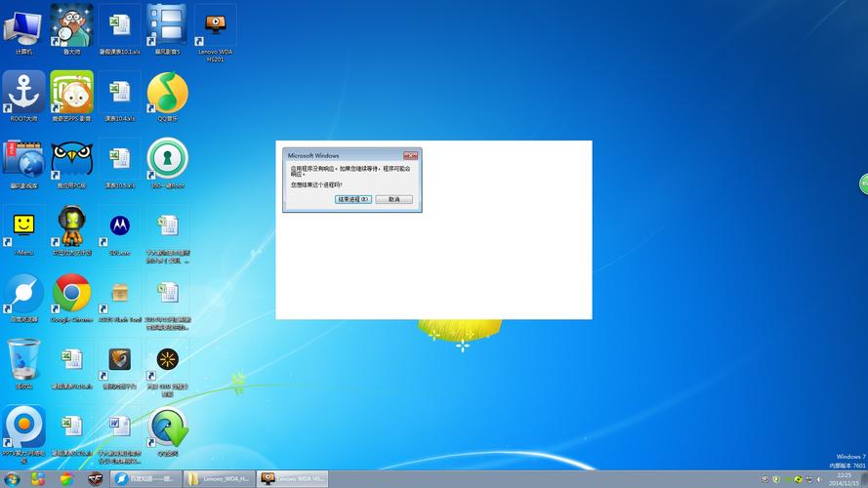The height and width of the screenshot is (488, 868).
Task: Click the yellow-green round tray icon
Action: (798, 479)
